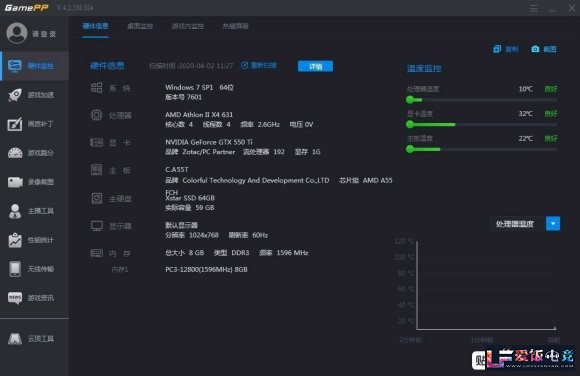
Task: Switch to the fourth top tab (hotkey screen)
Action: (x=235, y=26)
